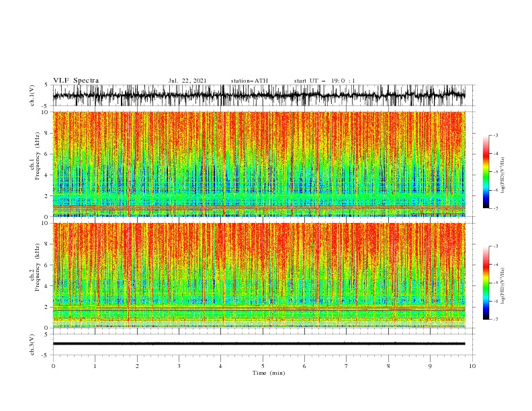
Task: Select the date "Jul. 22, 2021"
Action: click(187, 81)
